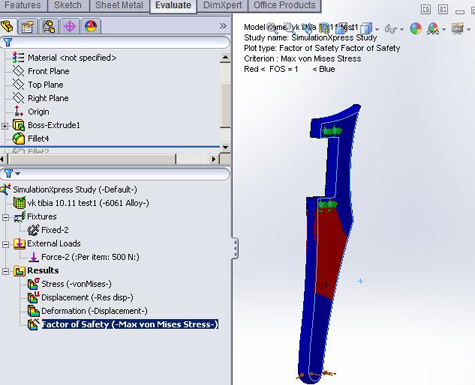The image size is (475, 385).
Task: Expand the Boss-Extrude1 feature
Action: pyautogui.click(x=5, y=126)
